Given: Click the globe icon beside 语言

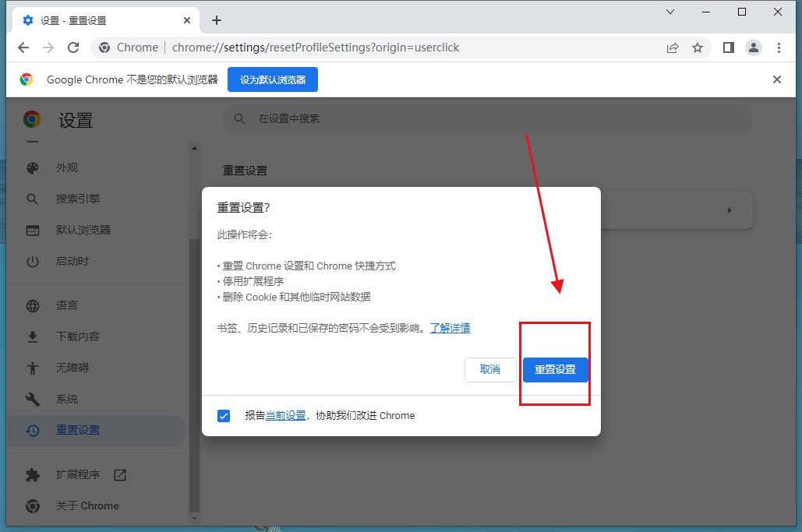Looking at the screenshot, I should coord(32,305).
